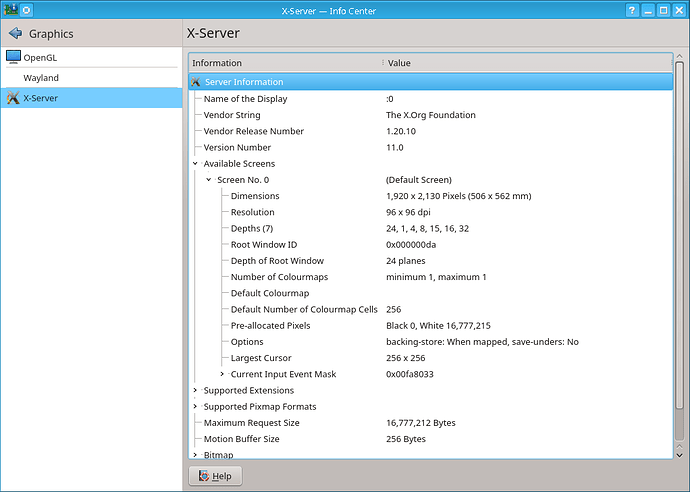
Task: Select the Root Window ID row
Action: click(431, 245)
